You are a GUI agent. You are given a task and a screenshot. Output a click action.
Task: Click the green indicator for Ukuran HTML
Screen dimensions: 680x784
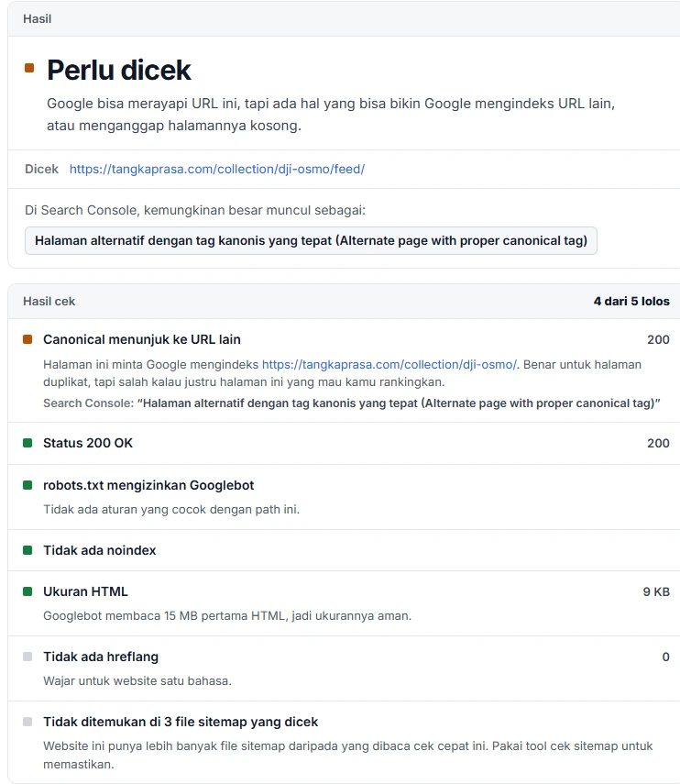(27, 591)
